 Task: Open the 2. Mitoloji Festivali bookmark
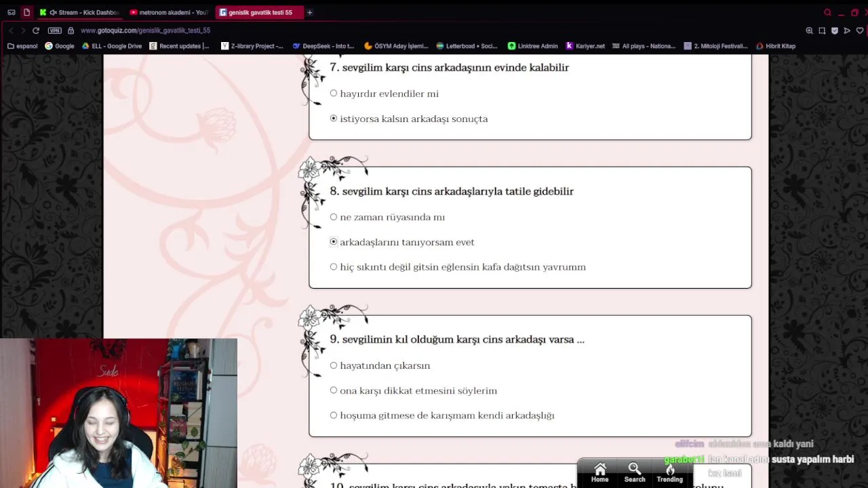[x=715, y=46]
